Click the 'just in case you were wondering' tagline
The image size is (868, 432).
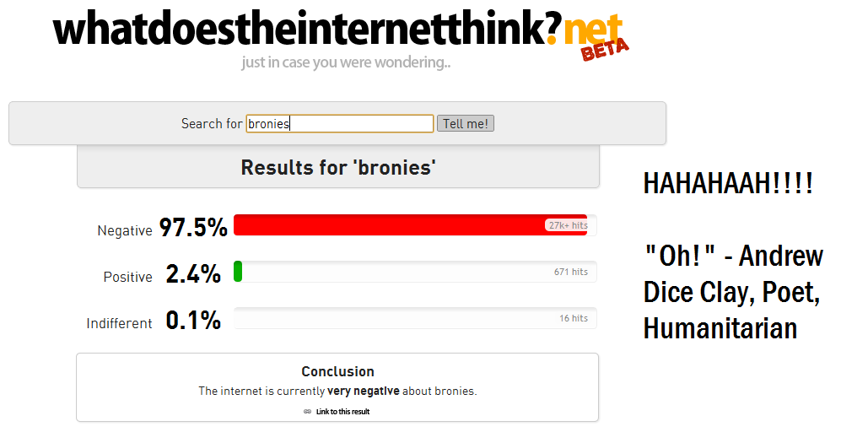pos(346,62)
